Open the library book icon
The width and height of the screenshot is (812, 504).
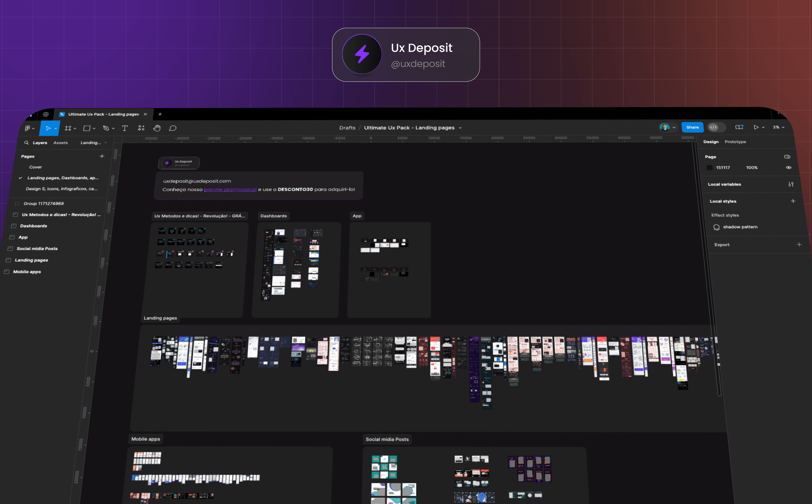[739, 127]
